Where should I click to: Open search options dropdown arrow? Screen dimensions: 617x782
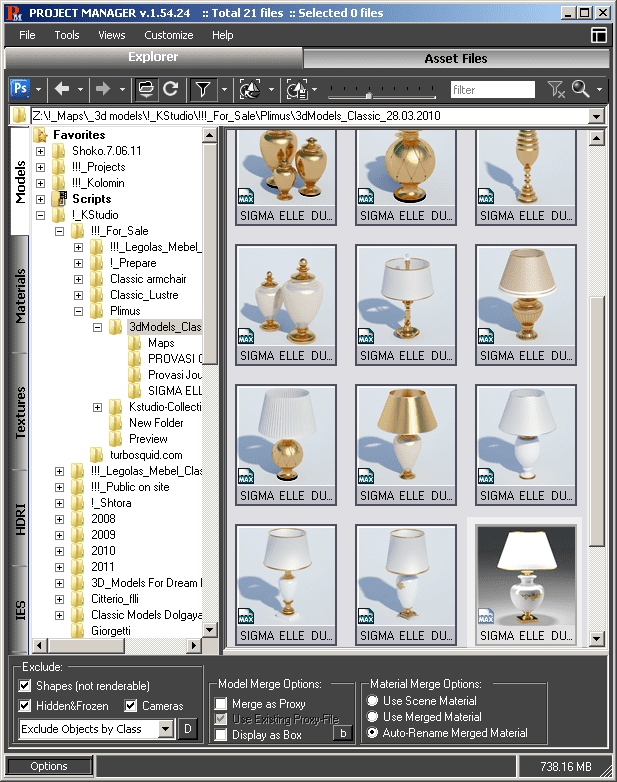[x=599, y=90]
